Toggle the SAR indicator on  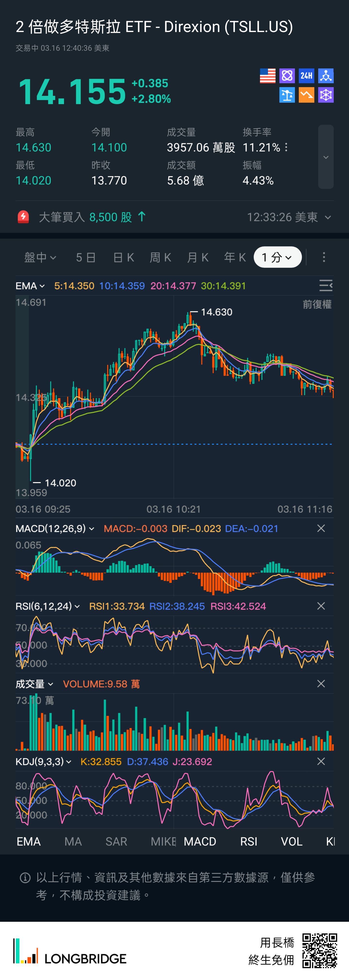[x=116, y=841]
